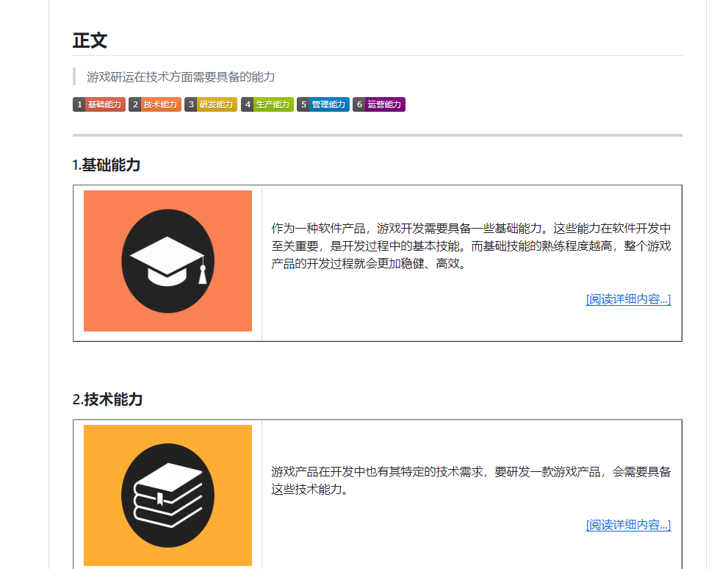Open badge 3 研发能力
728x569 pixels.
tap(211, 104)
